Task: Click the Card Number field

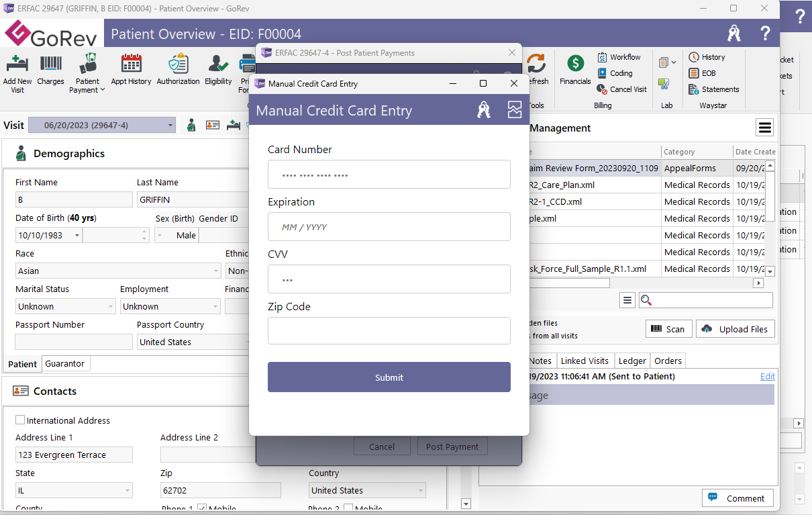Action: click(389, 175)
